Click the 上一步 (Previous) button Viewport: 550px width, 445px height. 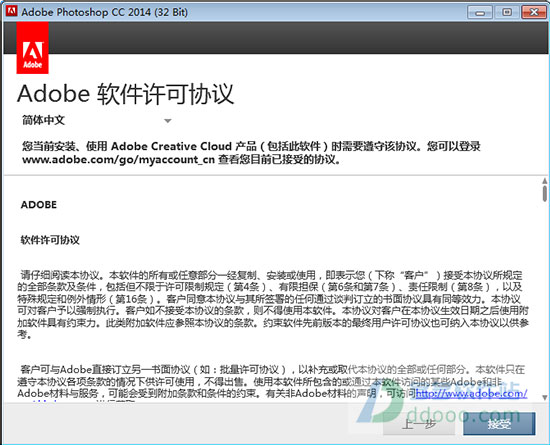[x=419, y=424]
